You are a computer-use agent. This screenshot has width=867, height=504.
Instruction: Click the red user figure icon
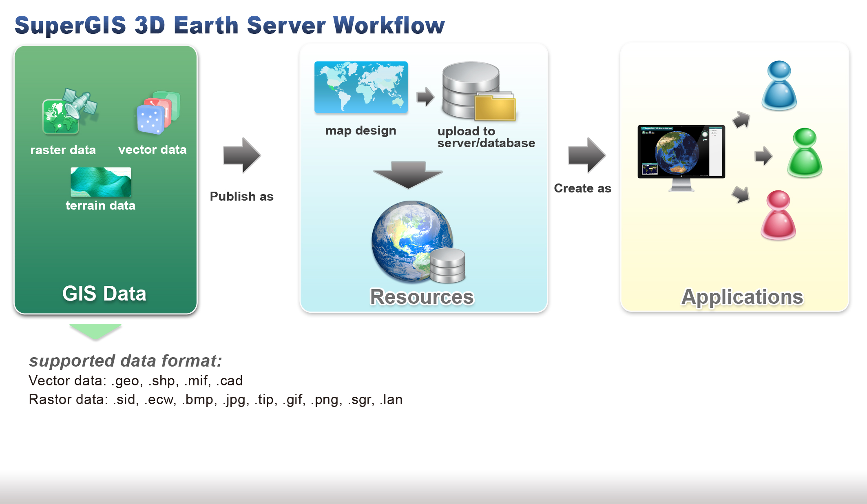778,215
